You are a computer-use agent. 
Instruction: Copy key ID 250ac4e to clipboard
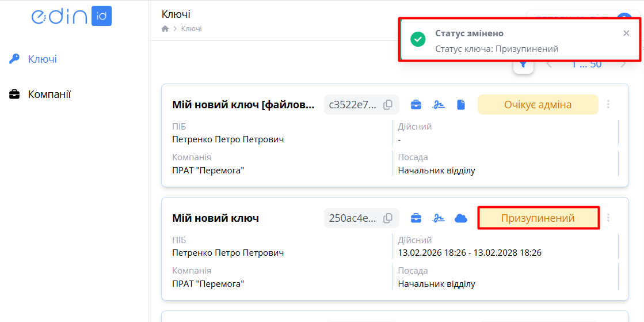point(388,218)
